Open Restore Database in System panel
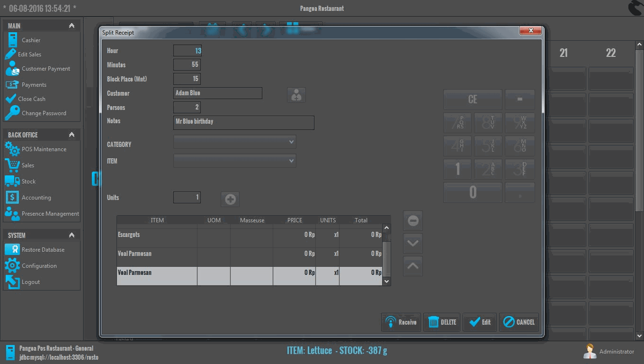This screenshot has height=364, width=644. (x=43, y=250)
